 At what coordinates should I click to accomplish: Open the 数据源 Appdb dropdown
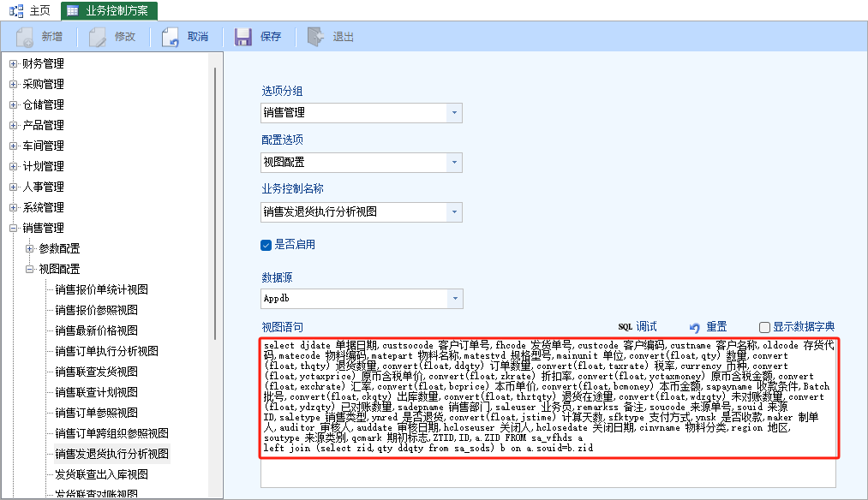454,298
